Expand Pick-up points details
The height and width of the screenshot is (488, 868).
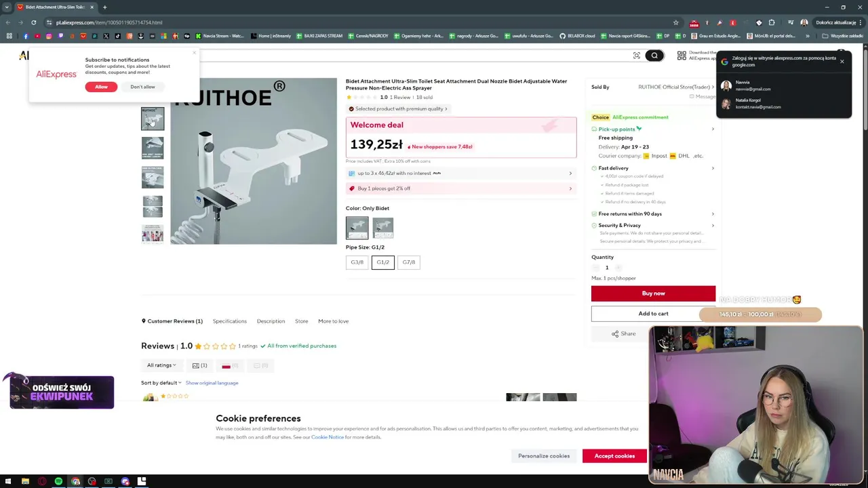(x=653, y=129)
